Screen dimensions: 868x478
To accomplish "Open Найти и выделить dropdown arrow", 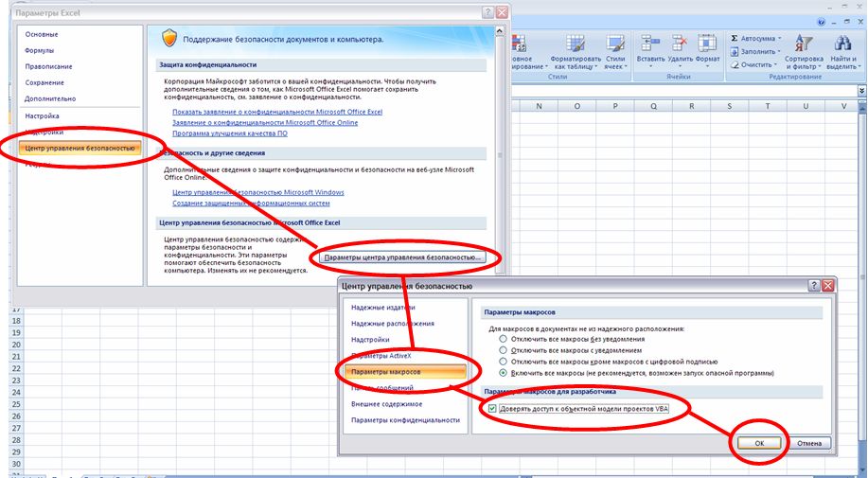I will pyautogui.click(x=859, y=67).
